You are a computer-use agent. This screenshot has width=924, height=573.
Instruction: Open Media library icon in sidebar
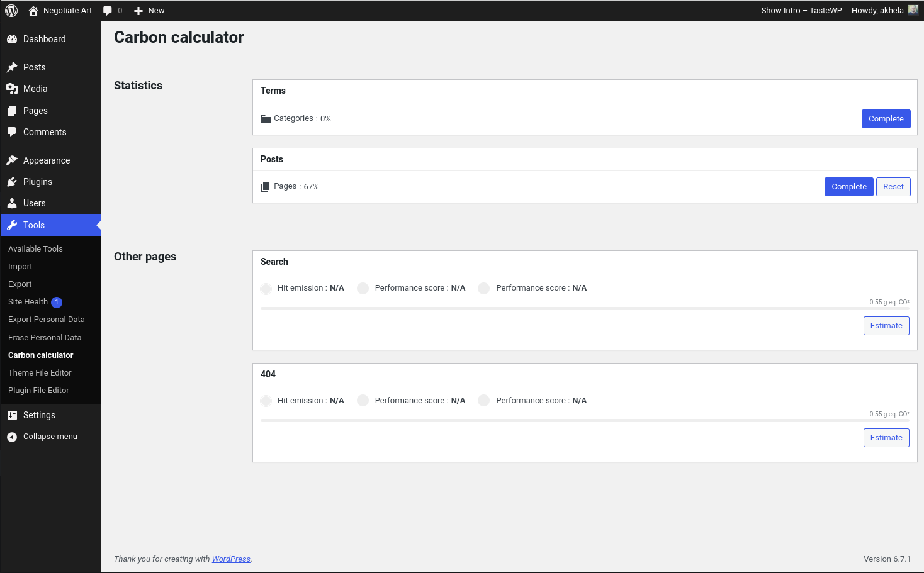pos(12,89)
